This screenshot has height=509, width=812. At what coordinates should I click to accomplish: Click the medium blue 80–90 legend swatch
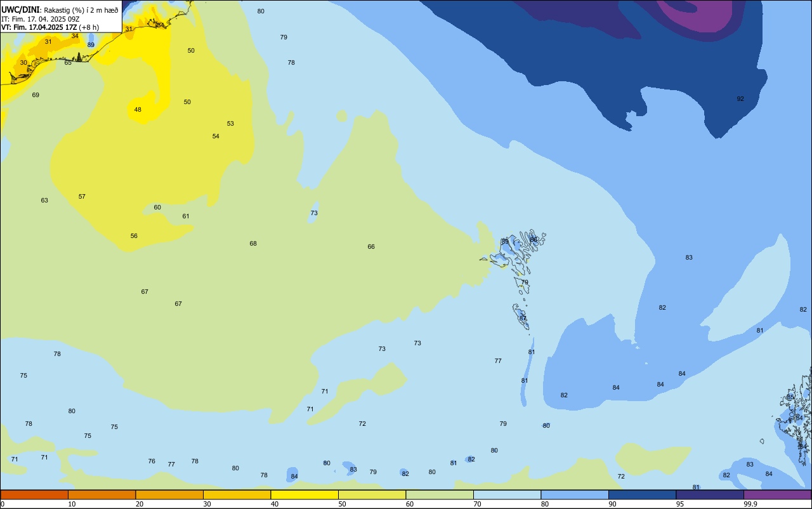[x=575, y=494]
